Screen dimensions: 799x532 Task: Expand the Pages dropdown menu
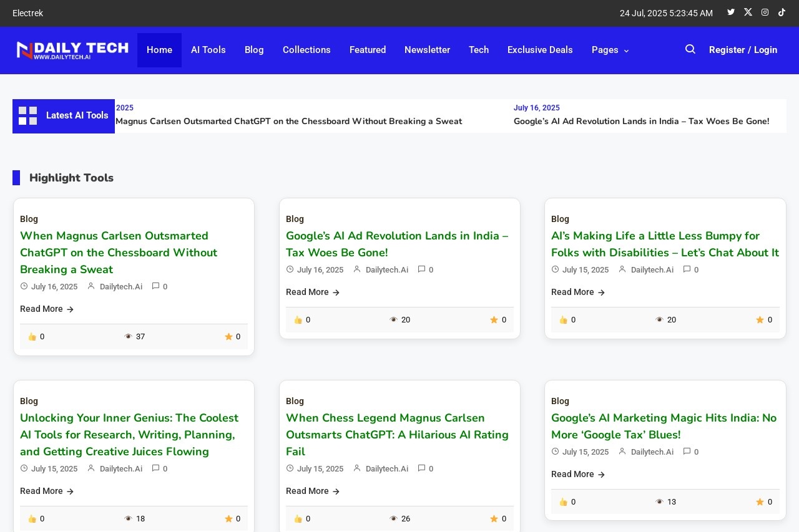[x=610, y=50]
